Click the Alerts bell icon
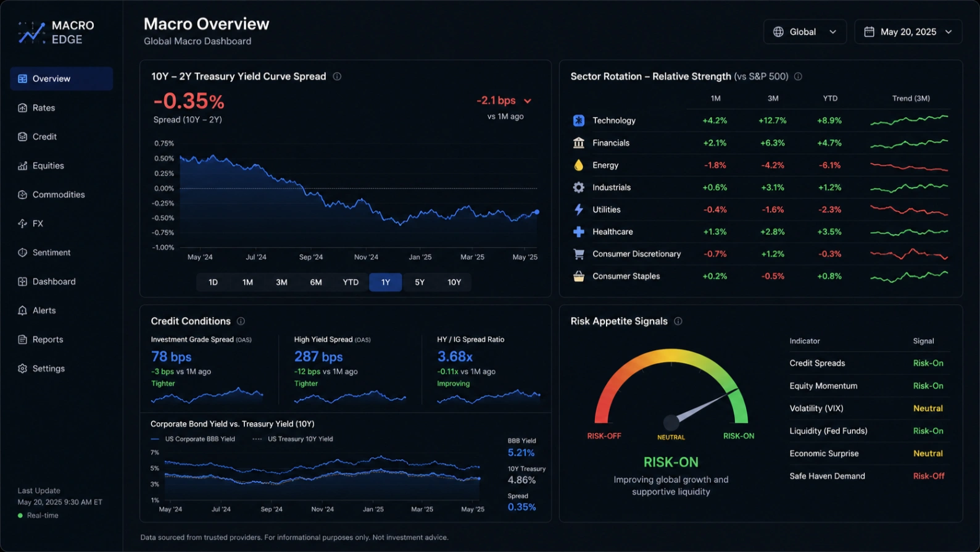The width and height of the screenshot is (980, 552). click(x=22, y=311)
